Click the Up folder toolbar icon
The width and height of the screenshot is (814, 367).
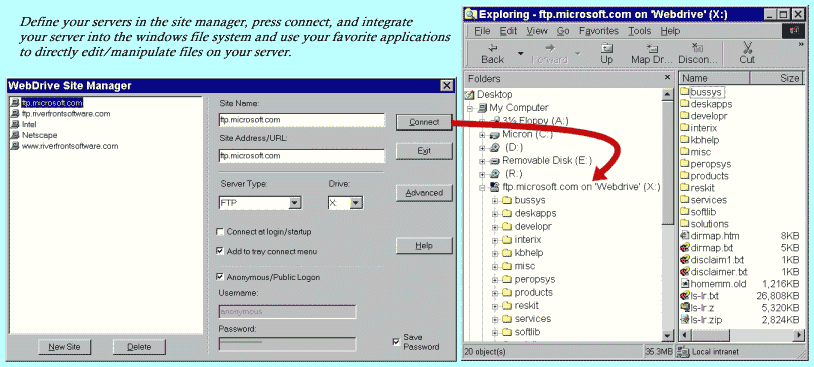606,48
